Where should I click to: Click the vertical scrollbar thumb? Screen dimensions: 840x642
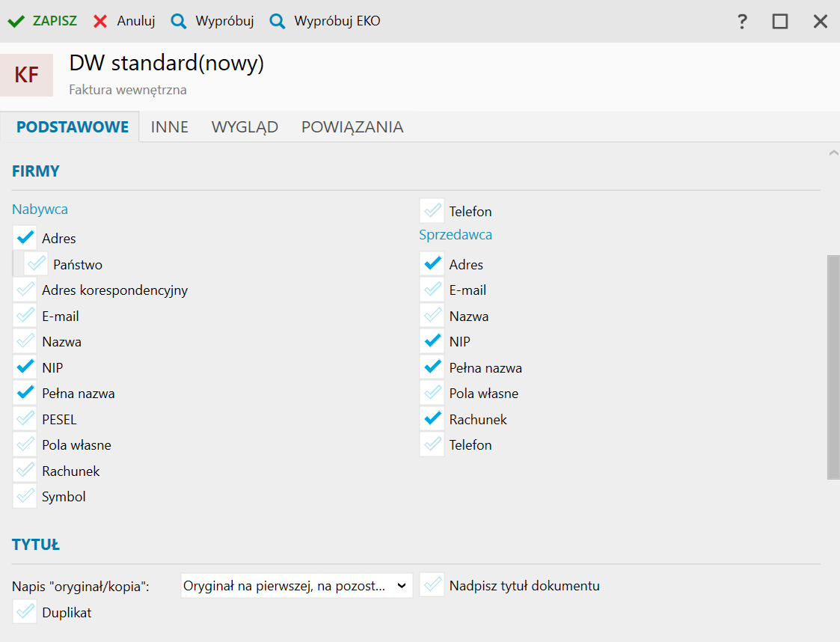tap(833, 366)
